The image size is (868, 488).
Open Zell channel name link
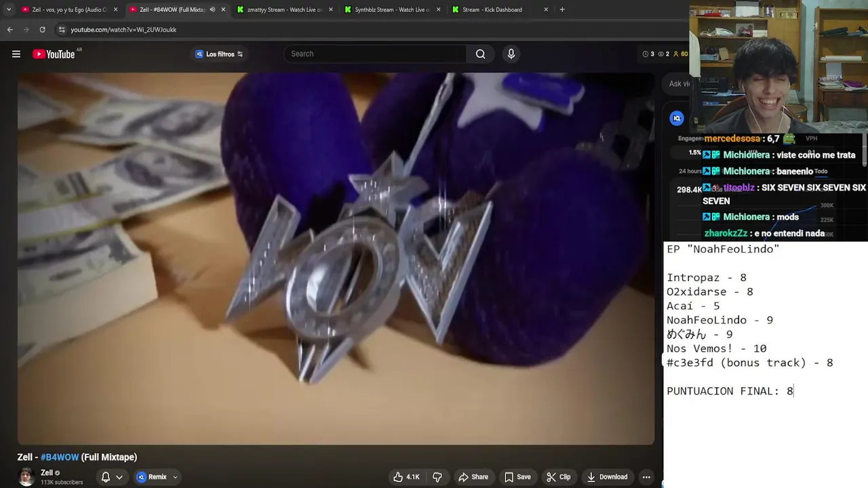pos(47,473)
